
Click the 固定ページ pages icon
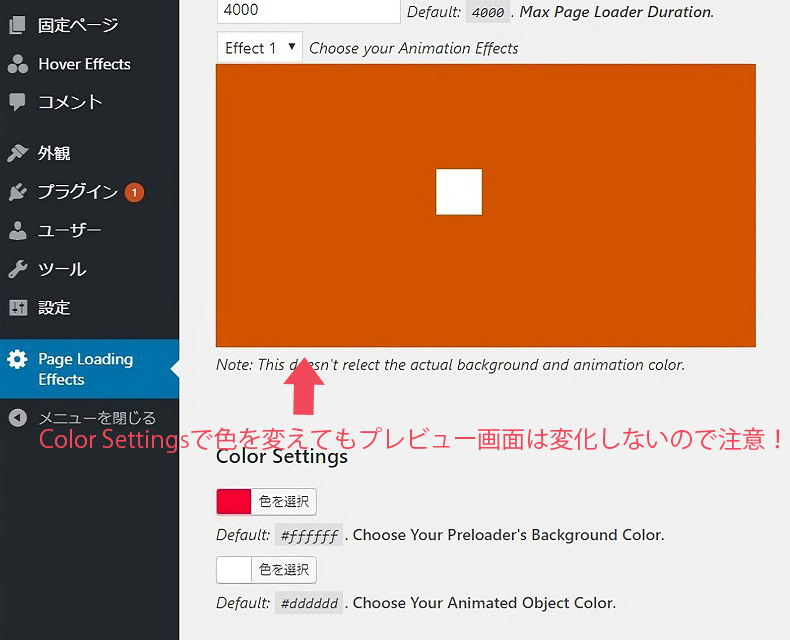17,25
